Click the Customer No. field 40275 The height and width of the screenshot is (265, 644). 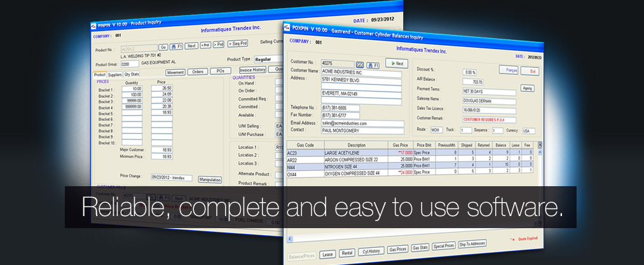pyautogui.click(x=338, y=64)
